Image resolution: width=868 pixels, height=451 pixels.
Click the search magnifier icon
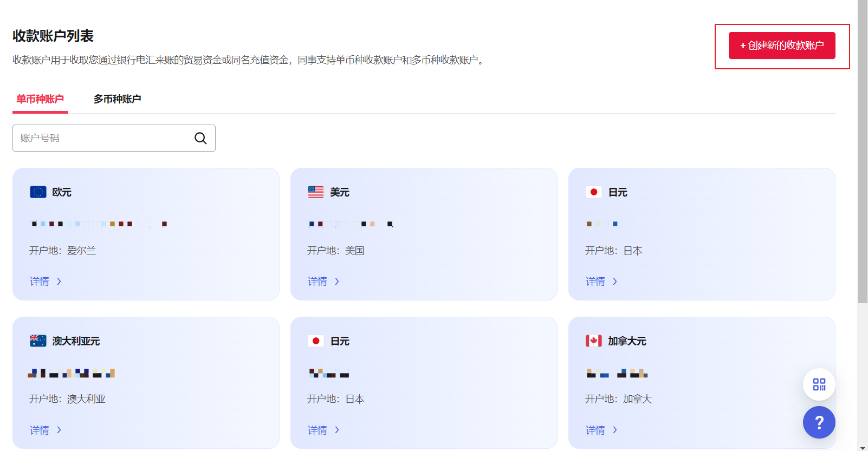tap(200, 138)
